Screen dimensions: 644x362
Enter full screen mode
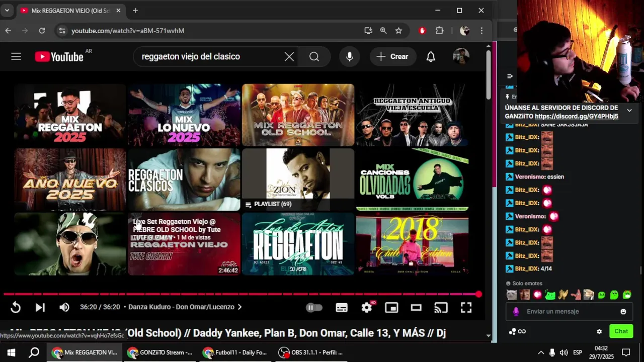[466, 307]
